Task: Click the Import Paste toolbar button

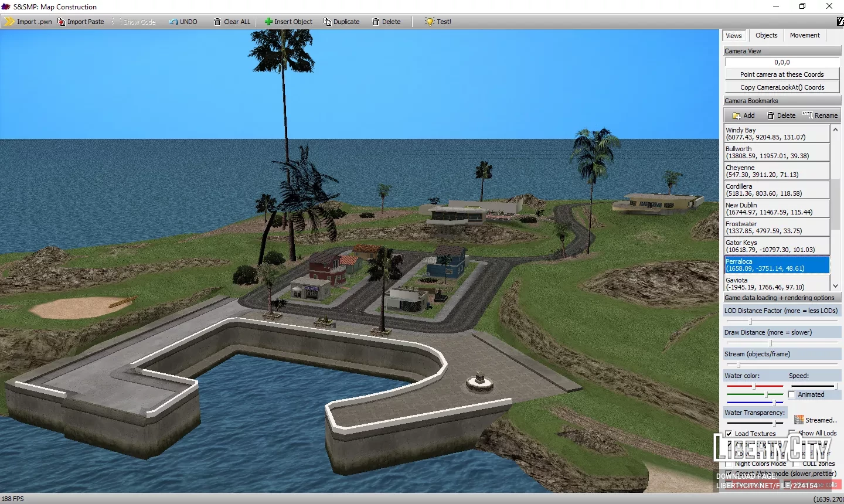Action: [x=80, y=22]
